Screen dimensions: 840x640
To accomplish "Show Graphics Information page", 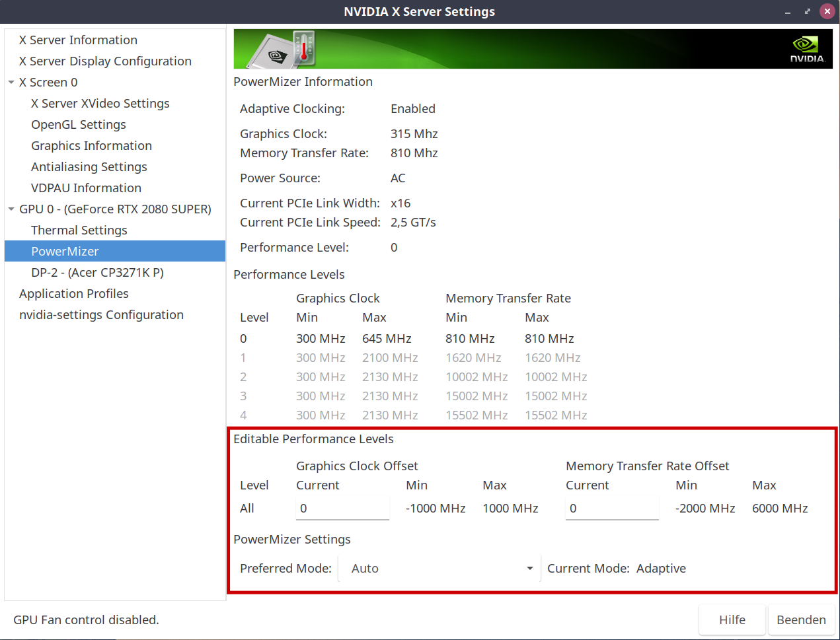I will pos(91,146).
